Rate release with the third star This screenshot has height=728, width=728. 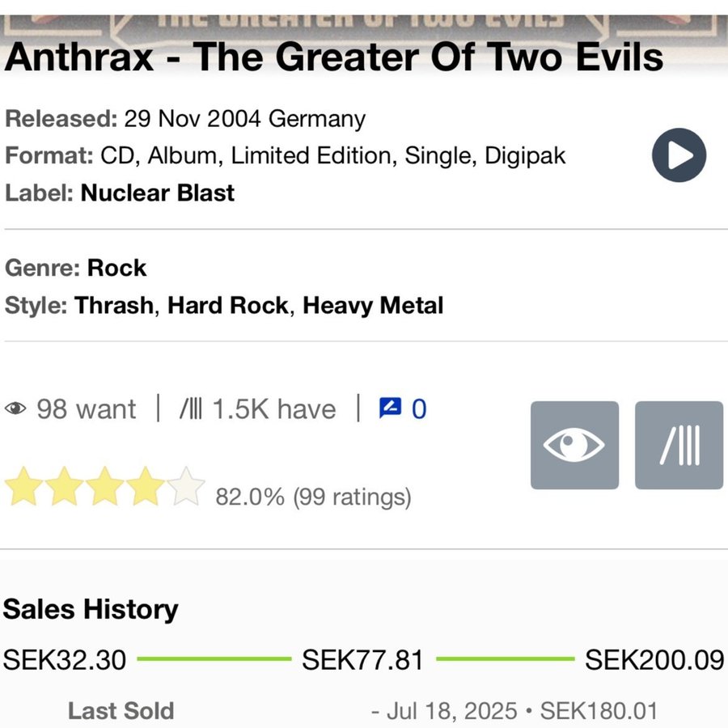(x=105, y=486)
